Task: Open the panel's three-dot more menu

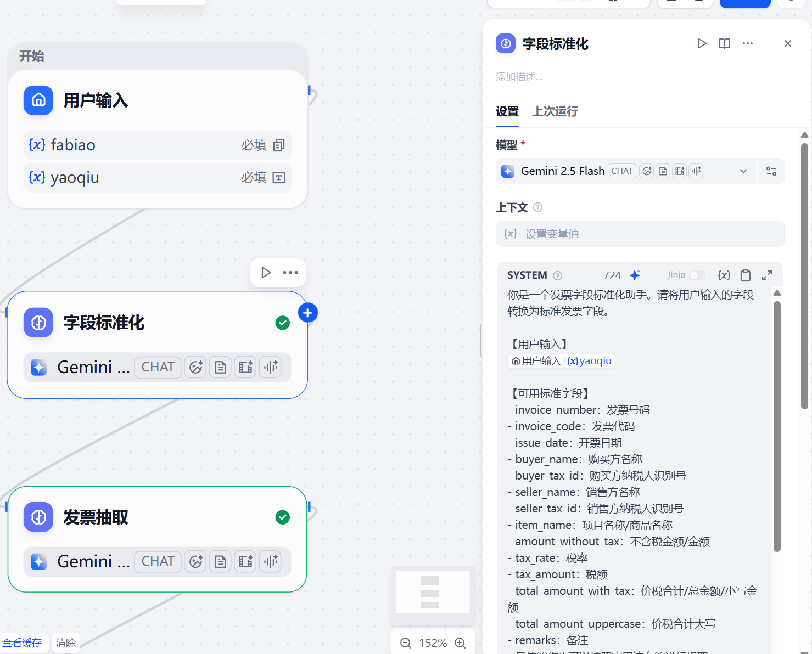Action: click(x=748, y=43)
